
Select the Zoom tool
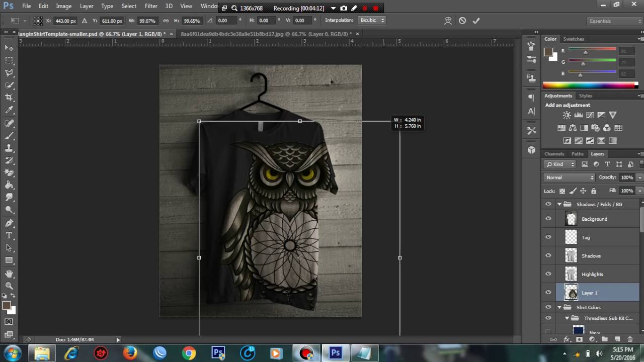coord(9,286)
